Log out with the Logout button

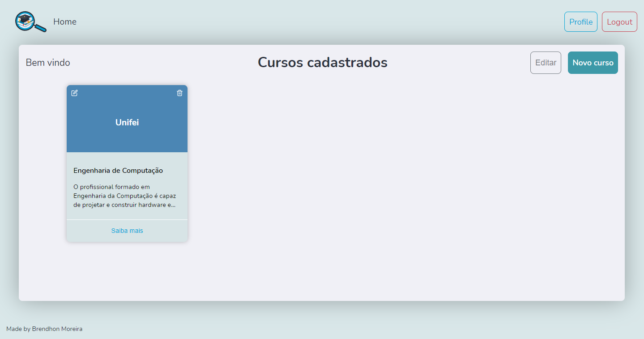point(619,21)
